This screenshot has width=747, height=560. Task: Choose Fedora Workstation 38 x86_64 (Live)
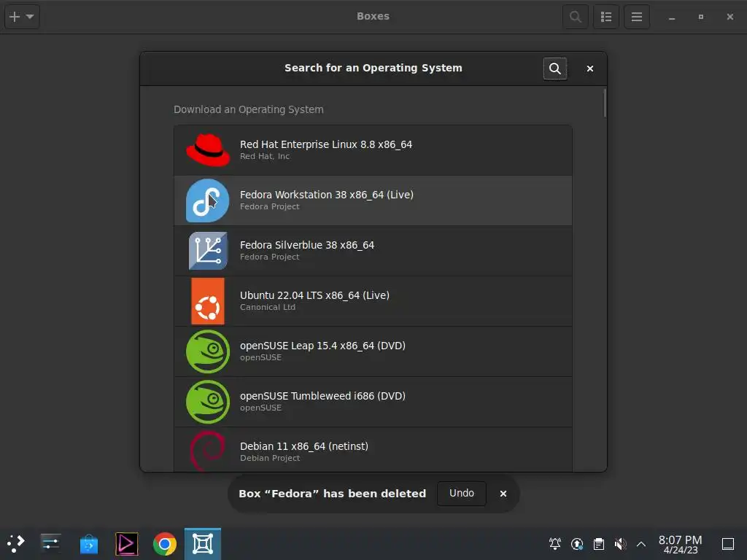(x=373, y=201)
